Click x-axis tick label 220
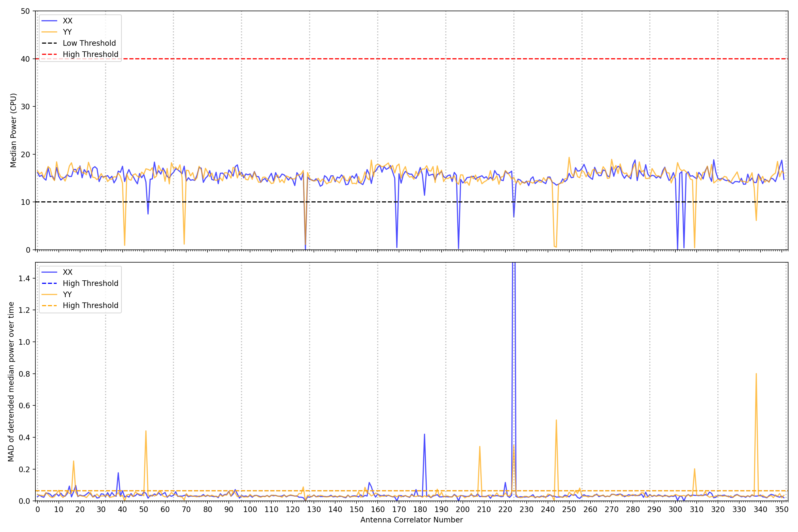Viewport: 798px width, 532px height. click(x=505, y=510)
